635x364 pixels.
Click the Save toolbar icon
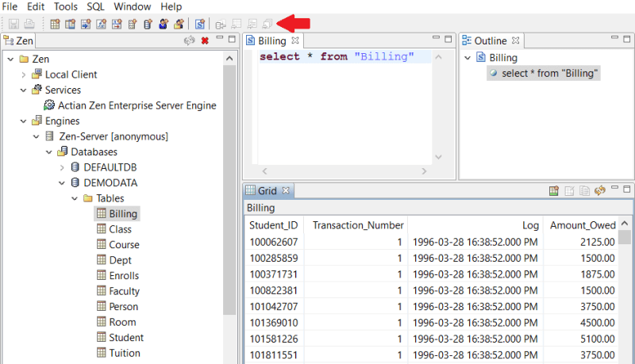point(13,25)
